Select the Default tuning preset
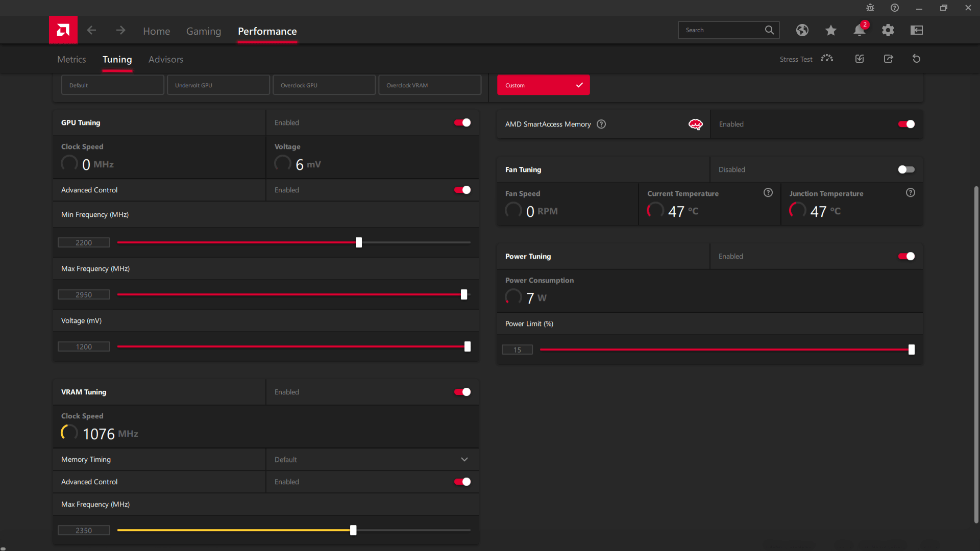Viewport: 980px width, 551px height. tap(113, 85)
